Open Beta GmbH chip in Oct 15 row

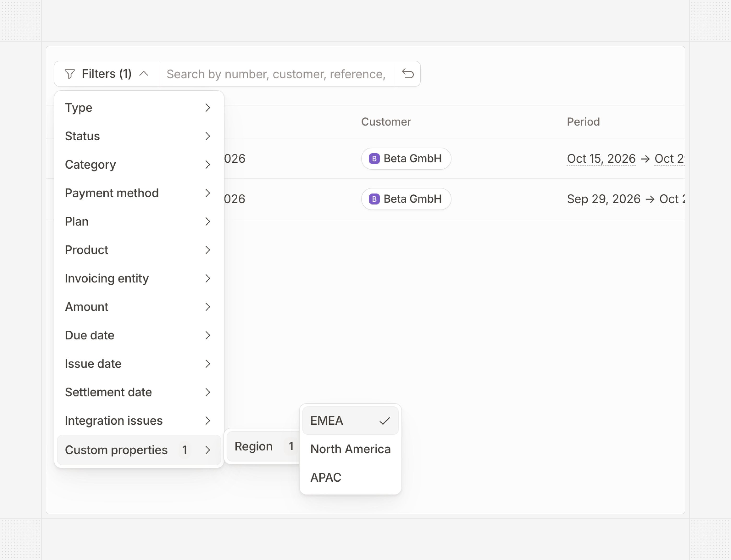click(406, 158)
